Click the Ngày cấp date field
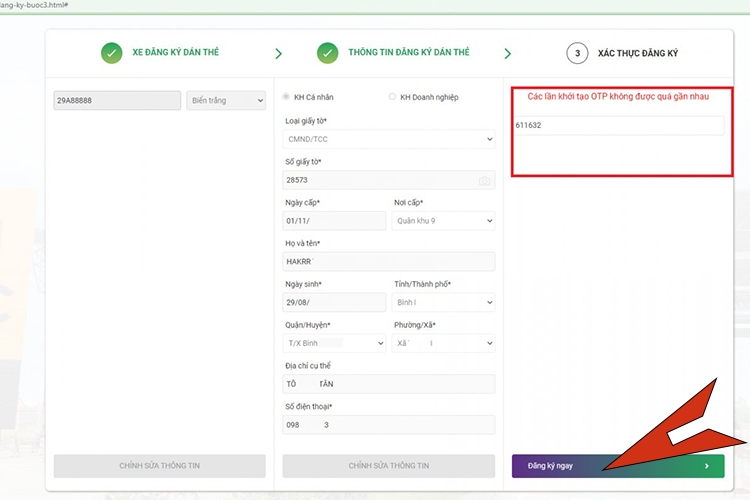Image resolution: width=750 pixels, height=500 pixels. pos(334,221)
